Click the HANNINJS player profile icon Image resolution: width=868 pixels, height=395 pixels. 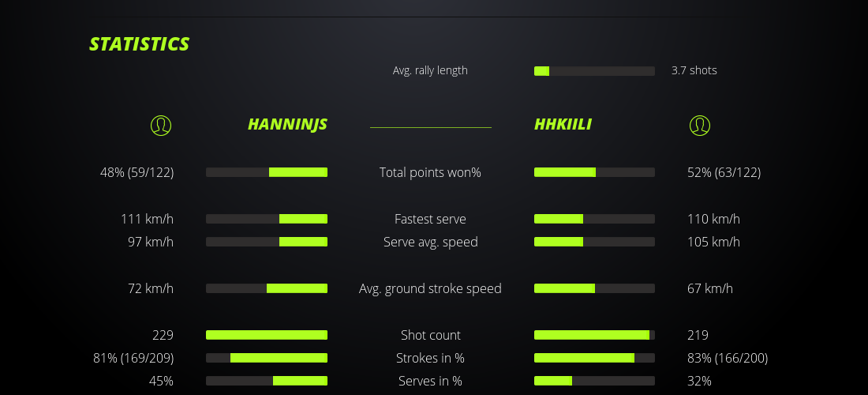(161, 125)
